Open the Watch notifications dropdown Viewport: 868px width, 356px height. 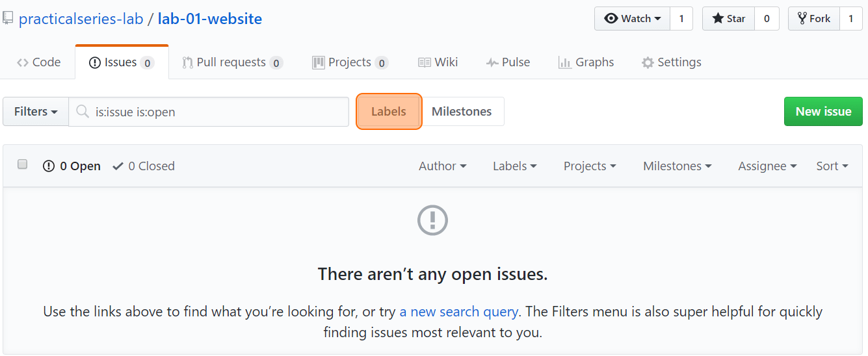(x=633, y=18)
